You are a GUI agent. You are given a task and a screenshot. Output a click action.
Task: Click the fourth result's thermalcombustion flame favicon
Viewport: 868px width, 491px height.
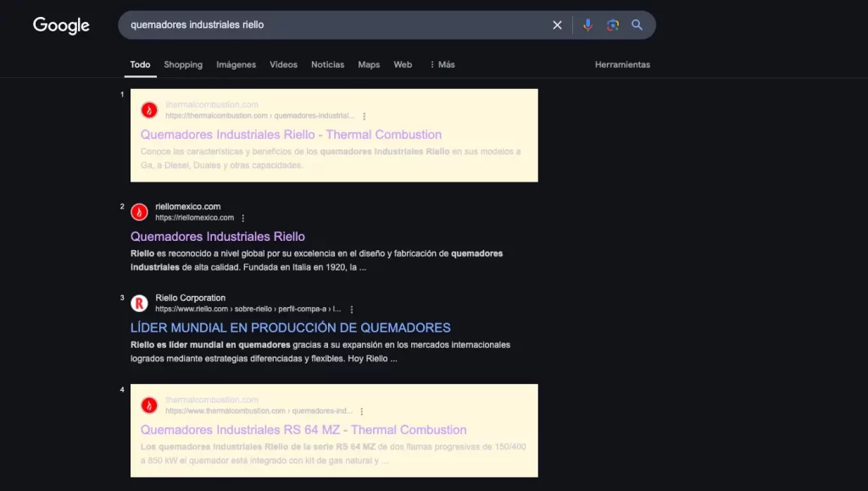[149, 405]
